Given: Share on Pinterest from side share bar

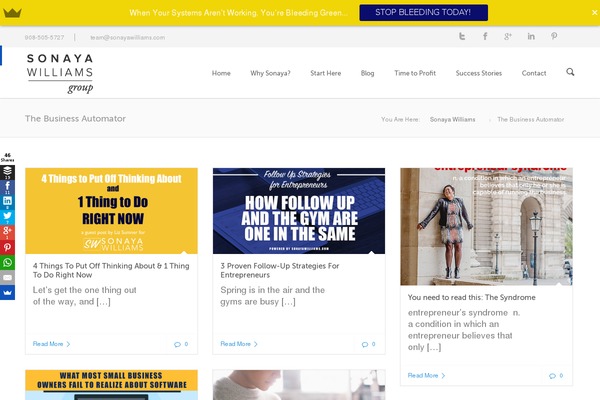Looking at the screenshot, I should click(x=7, y=247).
